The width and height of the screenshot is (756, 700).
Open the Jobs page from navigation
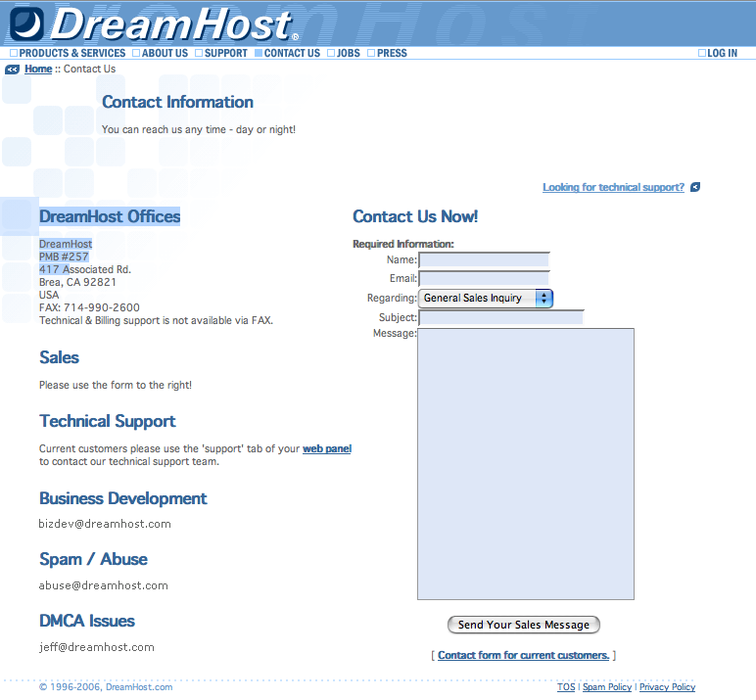coord(348,53)
